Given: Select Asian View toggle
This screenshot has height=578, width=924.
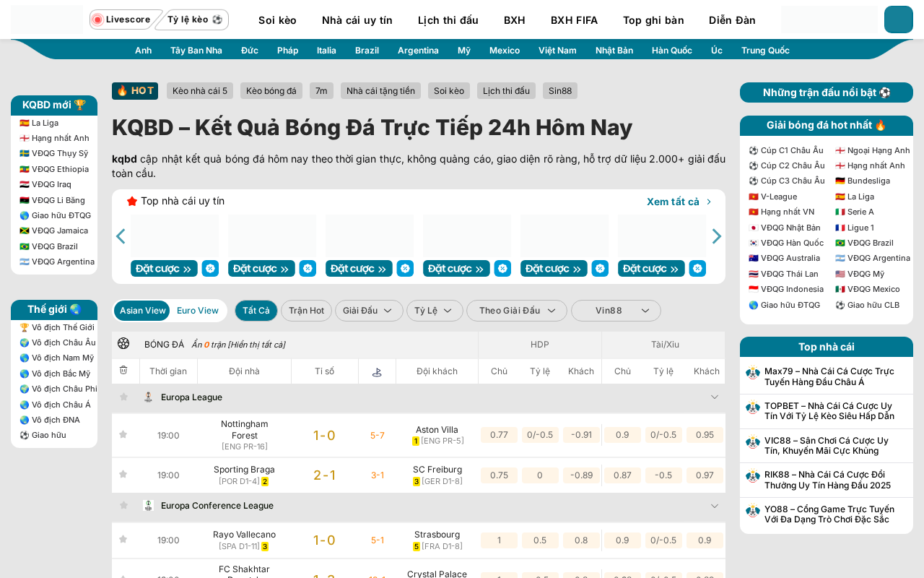Looking at the screenshot, I should click(x=142, y=311).
